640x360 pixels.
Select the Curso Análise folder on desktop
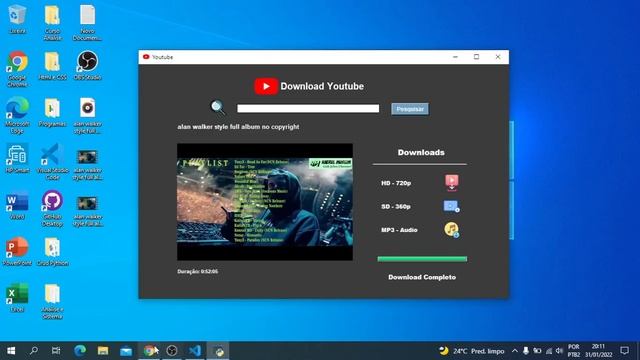52,22
